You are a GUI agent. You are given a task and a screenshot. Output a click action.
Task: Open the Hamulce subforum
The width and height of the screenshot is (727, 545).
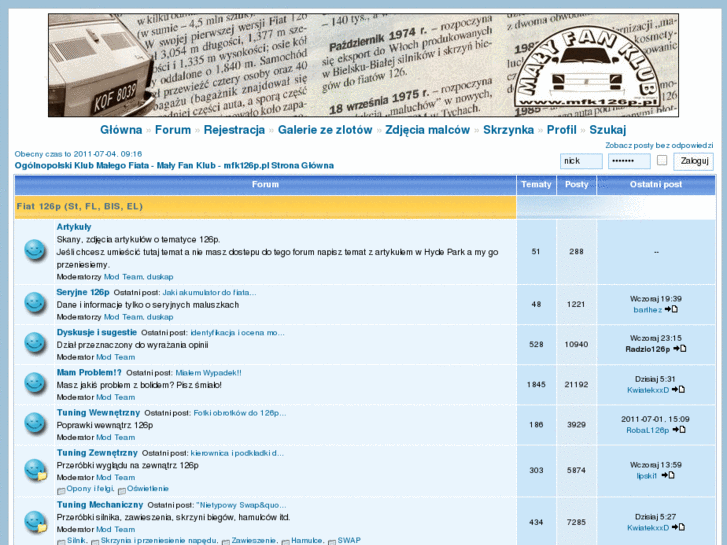(x=307, y=540)
